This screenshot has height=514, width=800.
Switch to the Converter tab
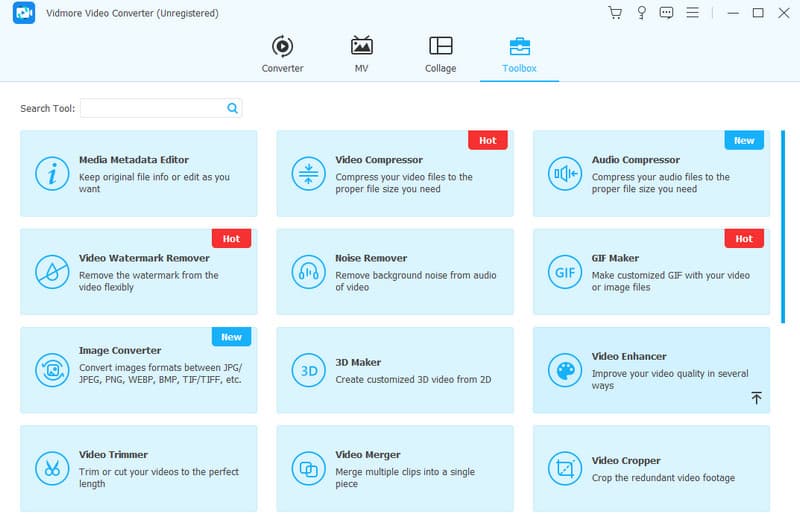pyautogui.click(x=282, y=54)
